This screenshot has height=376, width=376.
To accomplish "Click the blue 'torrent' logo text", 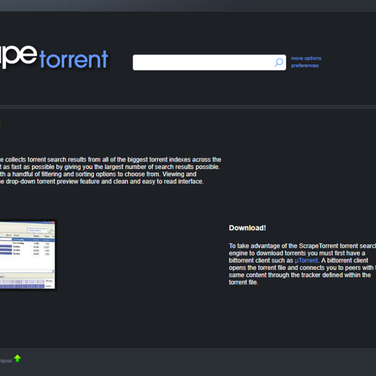I will point(74,59).
